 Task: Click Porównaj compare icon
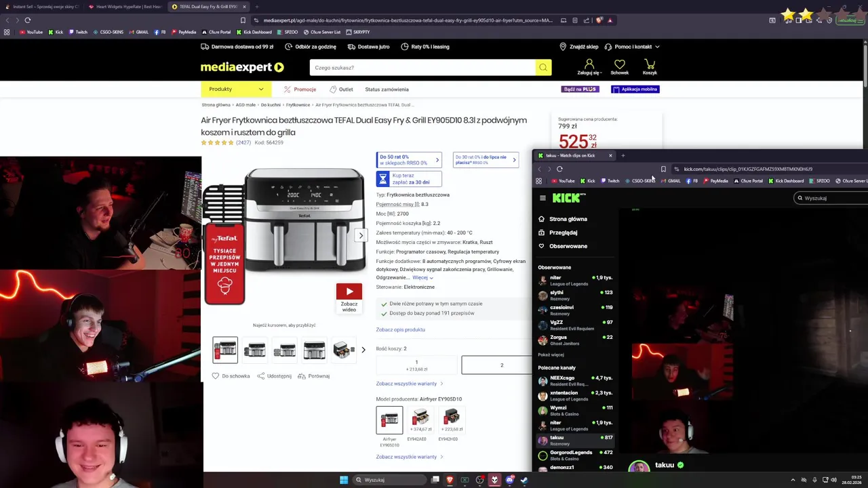(x=313, y=376)
